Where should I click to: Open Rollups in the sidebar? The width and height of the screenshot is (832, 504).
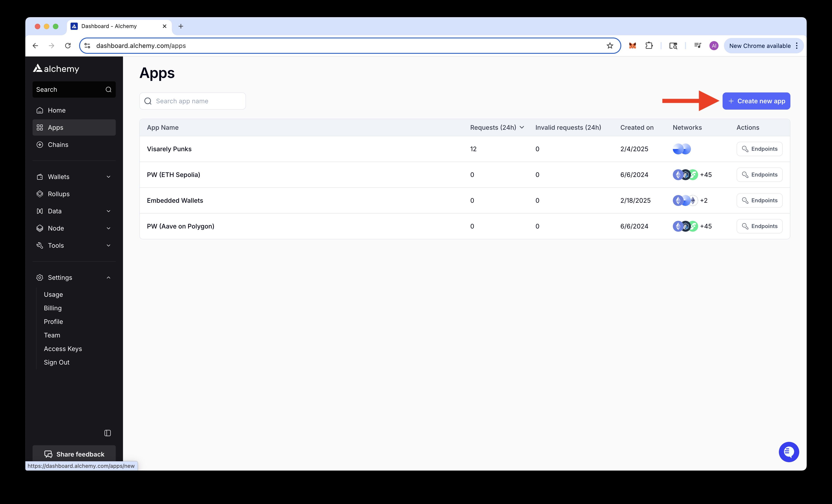(74, 194)
